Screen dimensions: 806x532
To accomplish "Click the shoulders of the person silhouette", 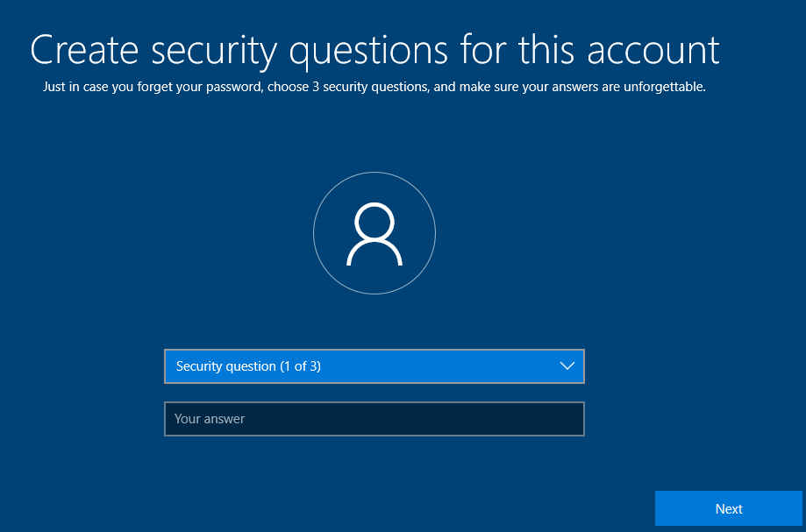I will click(374, 253).
